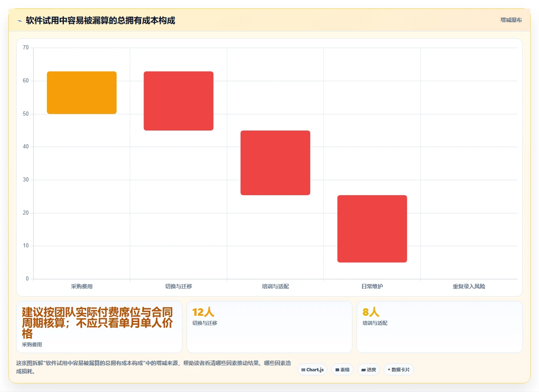The height and width of the screenshot is (392, 539).
Task: Click the red 日常维护 bar
Action: (372, 229)
